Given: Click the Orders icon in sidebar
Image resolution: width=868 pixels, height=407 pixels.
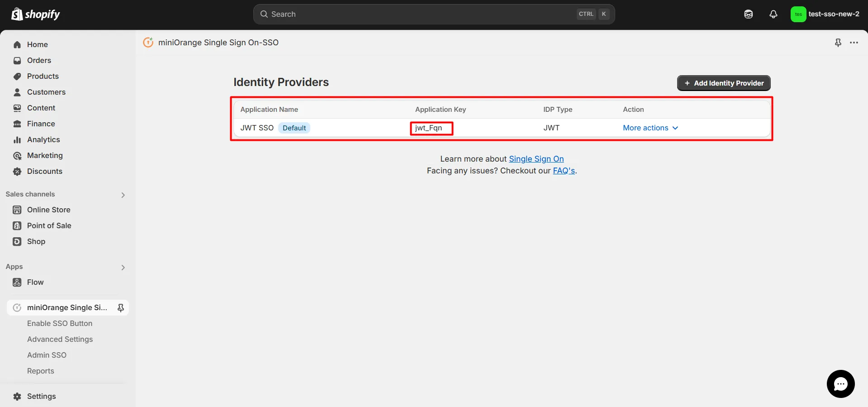Looking at the screenshot, I should coord(17,60).
